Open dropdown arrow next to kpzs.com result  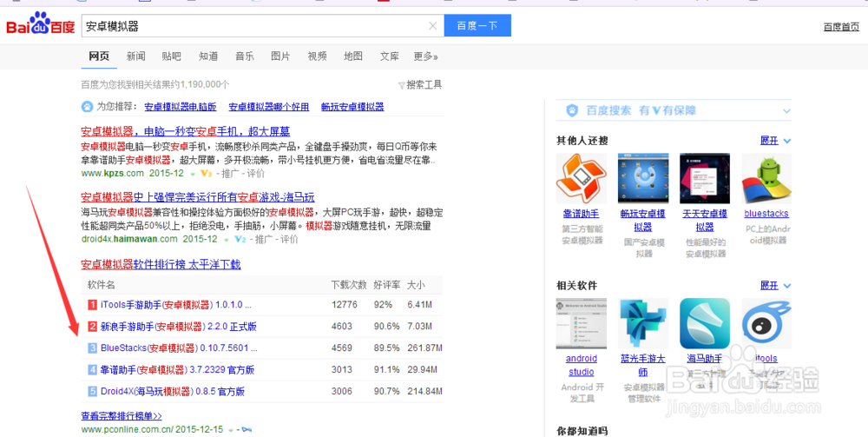193,174
